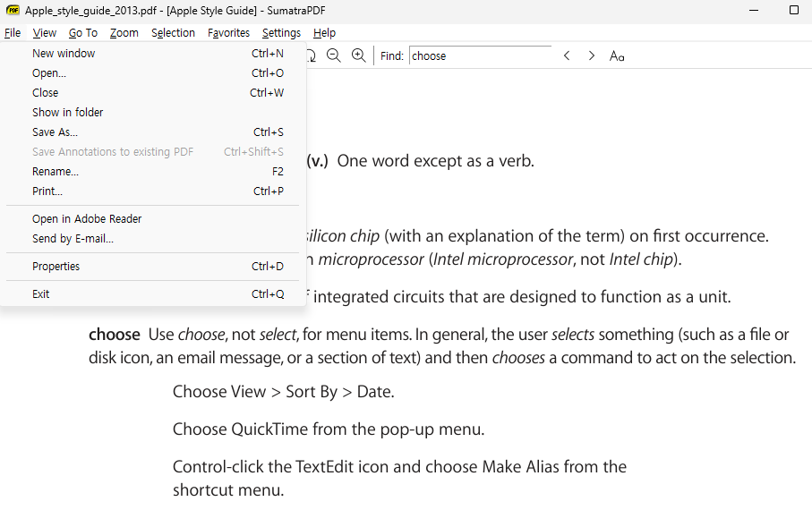
Task: Open the Selection menu
Action: [173, 32]
